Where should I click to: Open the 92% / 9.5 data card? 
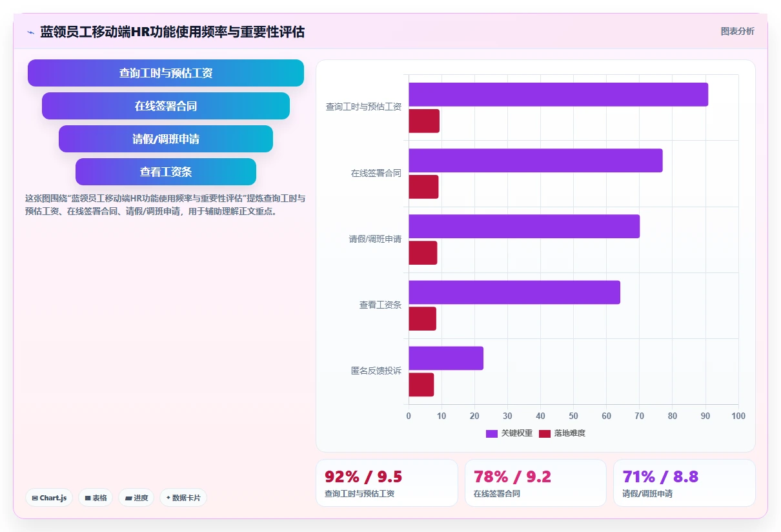(x=387, y=483)
